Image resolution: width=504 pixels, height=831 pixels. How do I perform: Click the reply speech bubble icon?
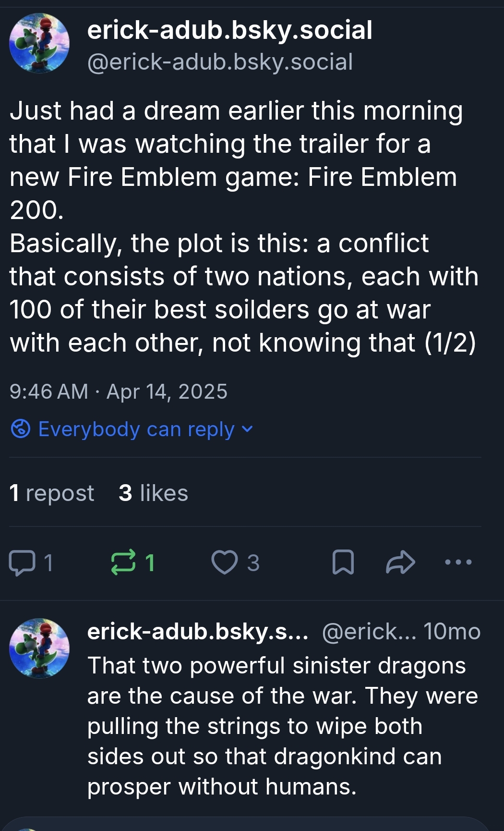(23, 562)
